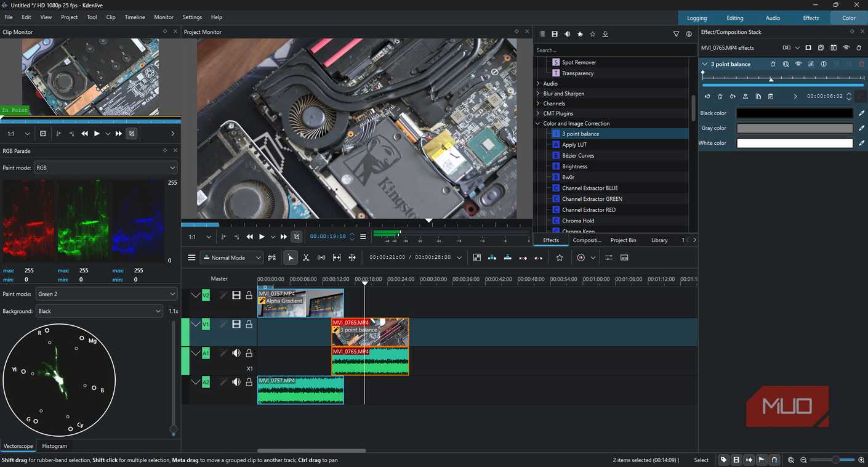Activate the selection arrow tool
This screenshot has width=868, height=467.
pyautogui.click(x=291, y=258)
